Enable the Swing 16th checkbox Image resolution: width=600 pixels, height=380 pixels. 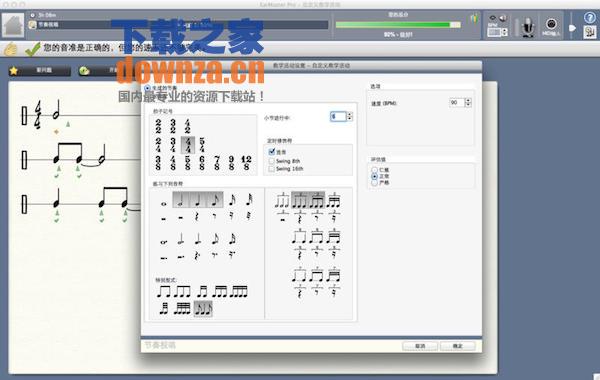(x=272, y=169)
